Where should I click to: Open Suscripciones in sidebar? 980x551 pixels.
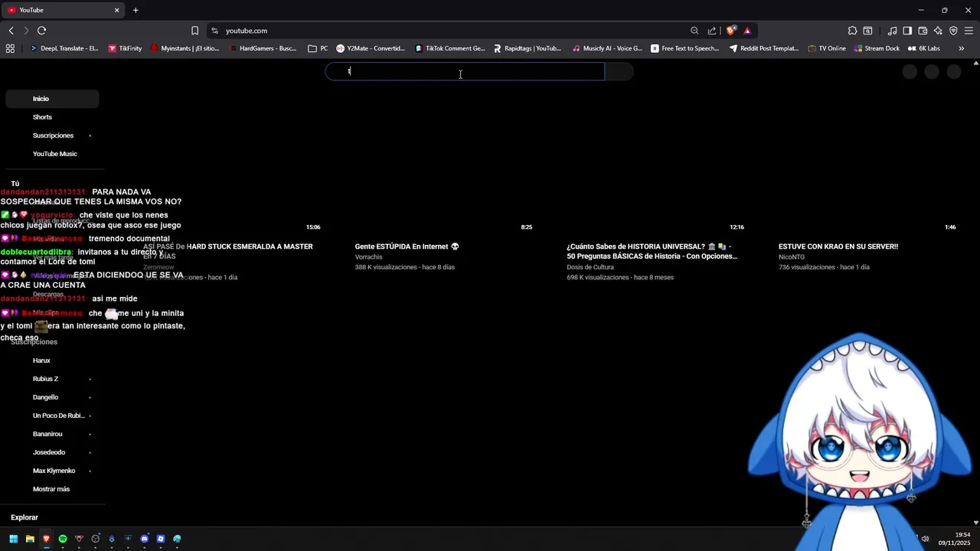pos(52,135)
